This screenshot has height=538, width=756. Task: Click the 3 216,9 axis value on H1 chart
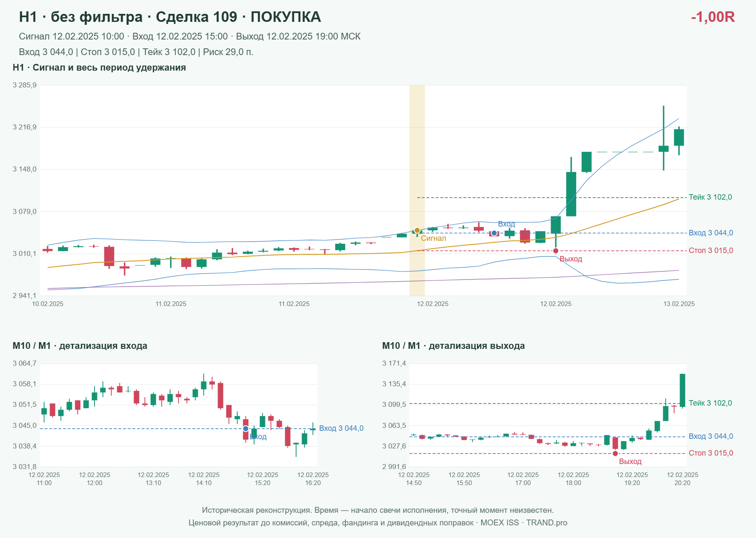click(x=25, y=127)
